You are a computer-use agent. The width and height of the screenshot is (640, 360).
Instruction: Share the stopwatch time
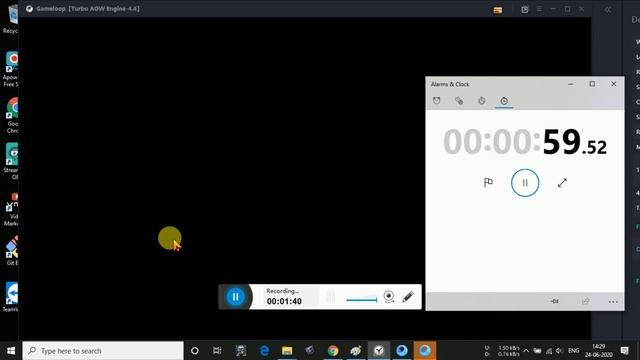pyautogui.click(x=586, y=301)
